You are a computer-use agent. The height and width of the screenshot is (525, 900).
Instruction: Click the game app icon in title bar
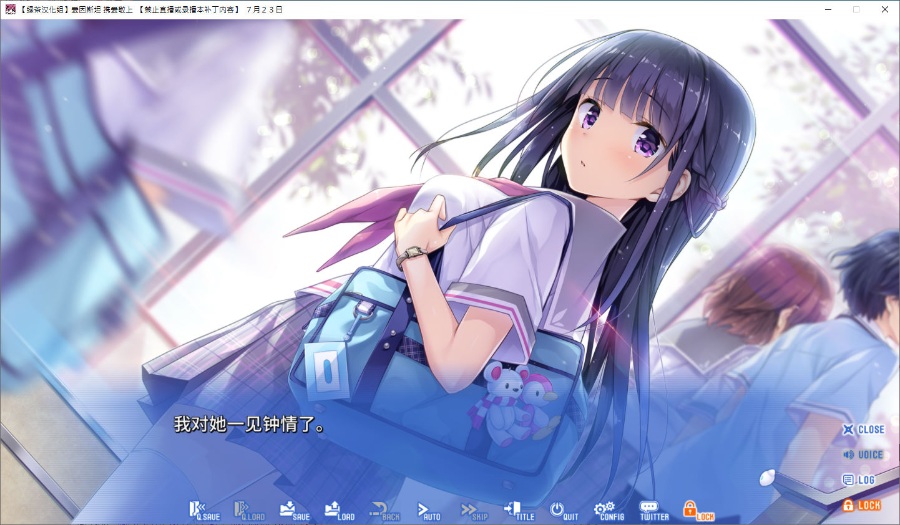coord(10,9)
